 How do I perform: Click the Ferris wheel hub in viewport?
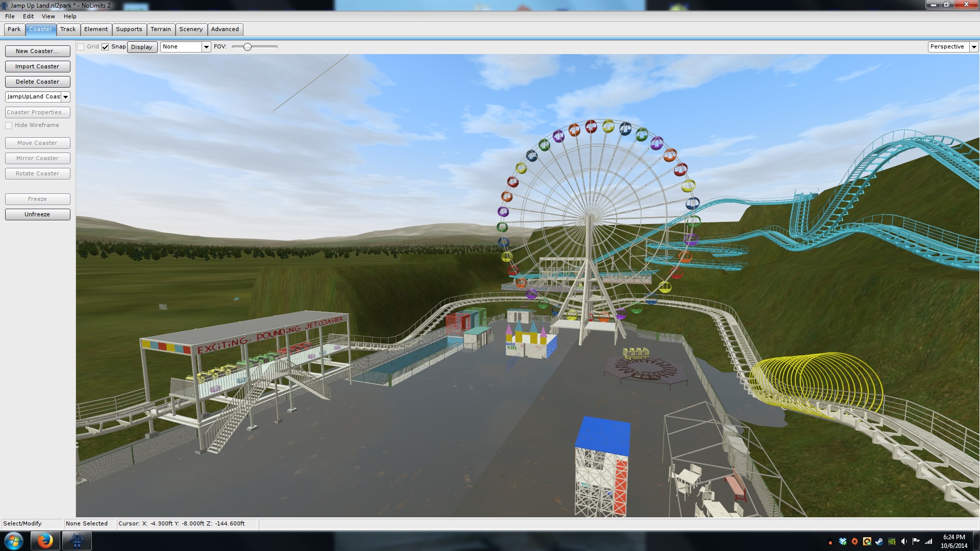click(589, 216)
